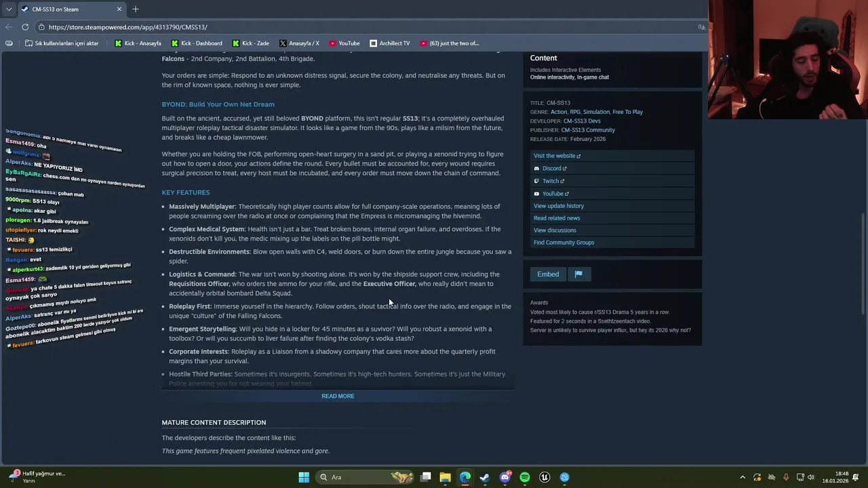Image resolution: width=868 pixels, height=488 pixels.
Task: Show hidden system tray icons chevron
Action: pos(743,477)
